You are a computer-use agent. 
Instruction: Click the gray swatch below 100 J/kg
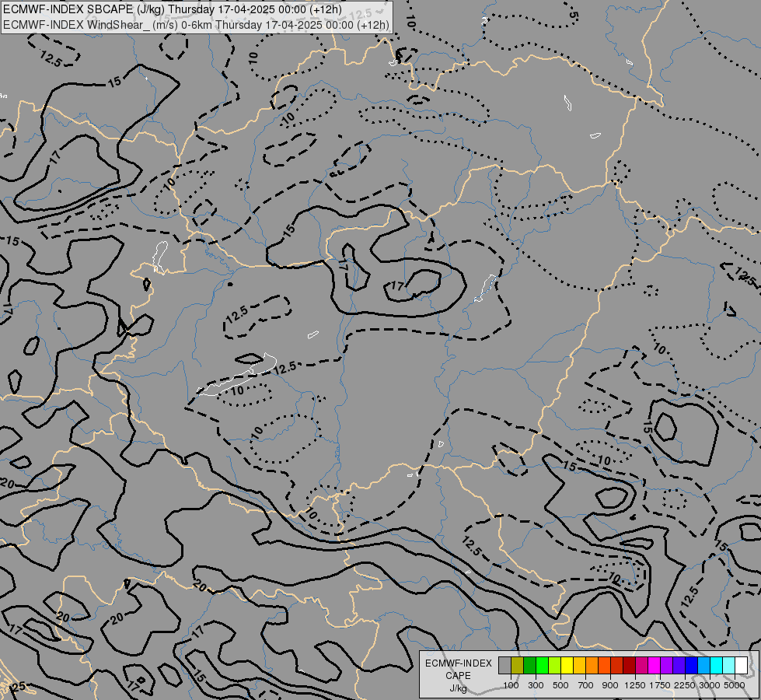pos(504,665)
